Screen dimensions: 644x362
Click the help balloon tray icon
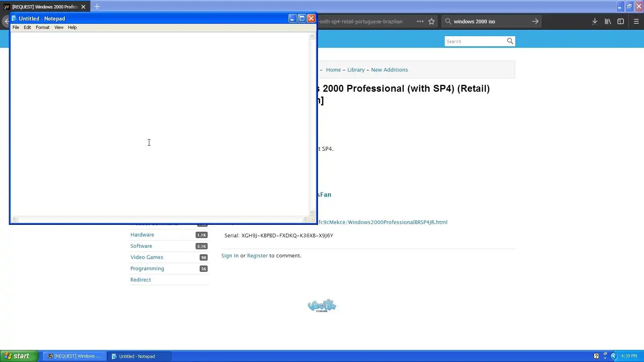[x=596, y=356]
